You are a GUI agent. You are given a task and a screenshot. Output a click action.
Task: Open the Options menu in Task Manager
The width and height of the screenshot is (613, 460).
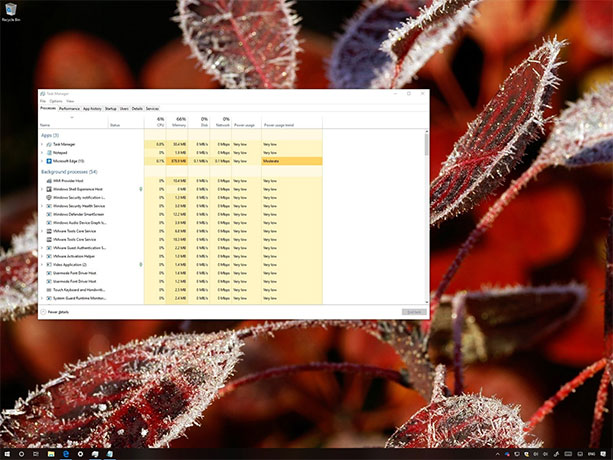click(x=56, y=101)
